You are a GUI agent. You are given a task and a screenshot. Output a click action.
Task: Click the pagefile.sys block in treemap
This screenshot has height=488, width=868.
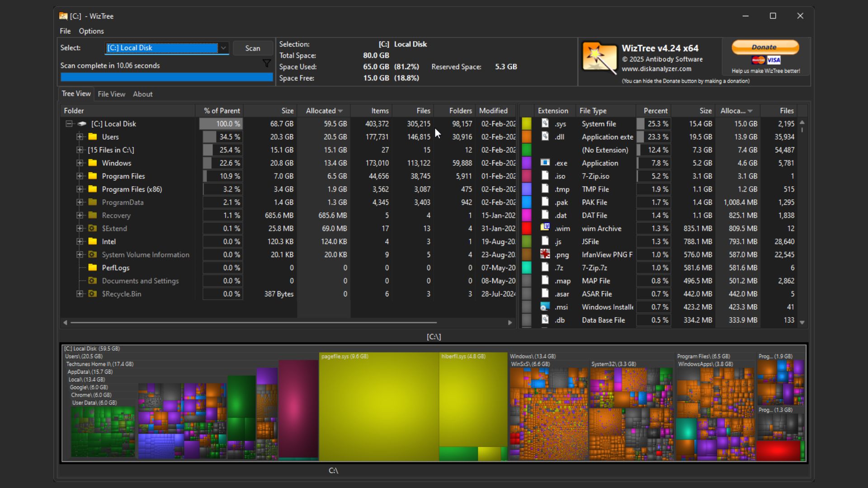click(x=379, y=407)
